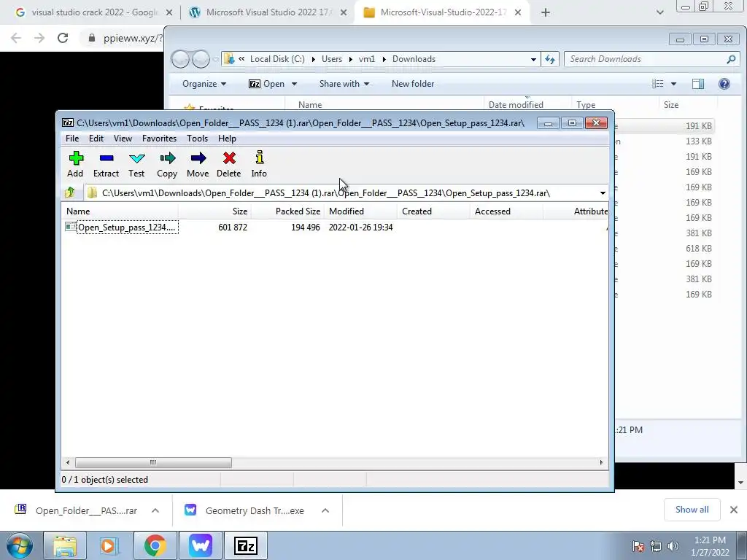Click New folder in the Explorer toolbar
Screen dimensions: 747x560
413,84
